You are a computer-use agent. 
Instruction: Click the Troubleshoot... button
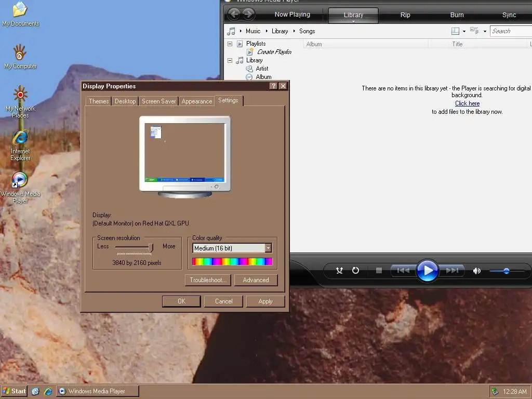point(208,280)
